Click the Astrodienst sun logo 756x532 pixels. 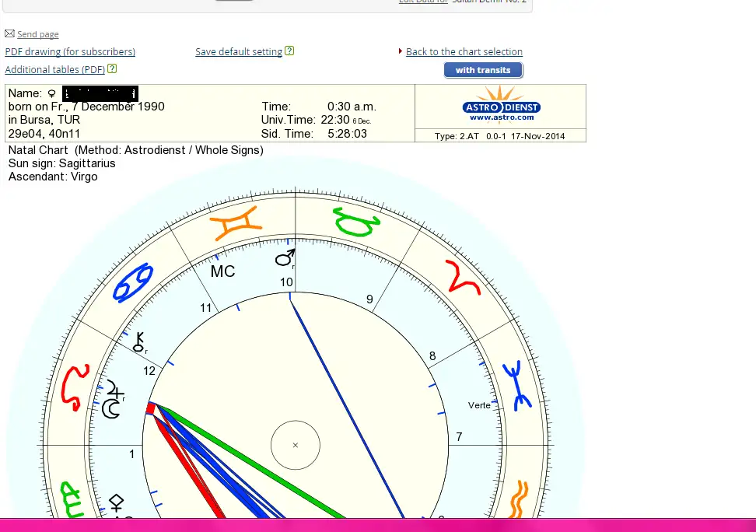coord(501,103)
